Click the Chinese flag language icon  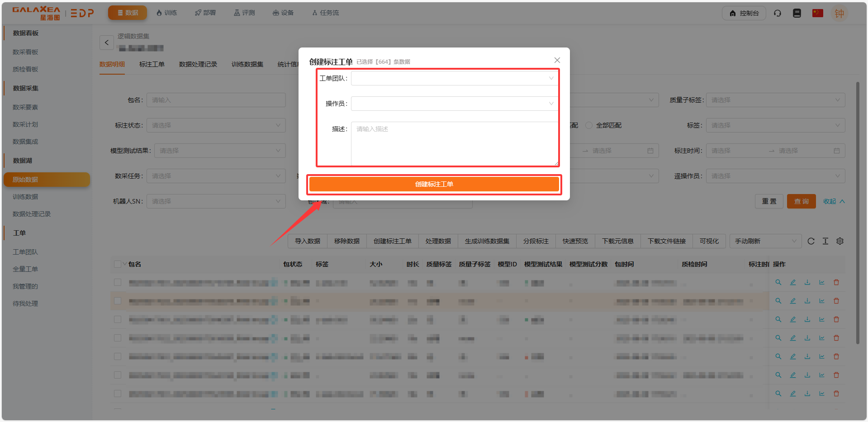pos(817,13)
